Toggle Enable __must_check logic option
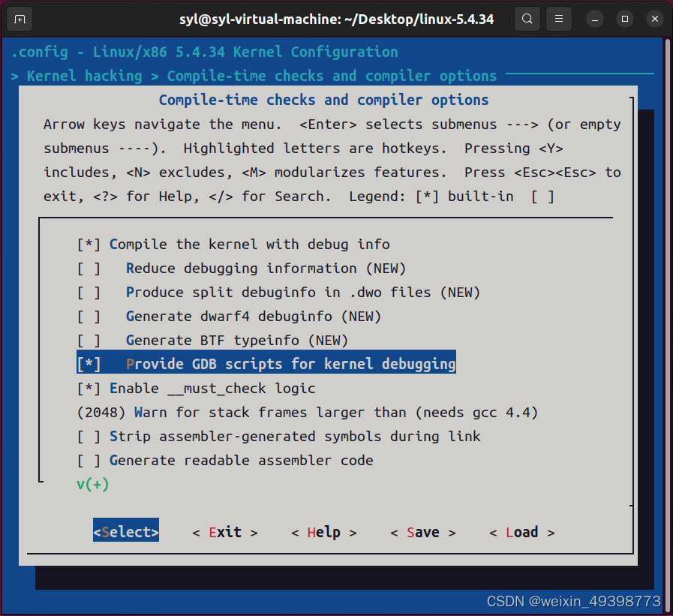The width and height of the screenshot is (673, 616). pyautogui.click(x=196, y=389)
